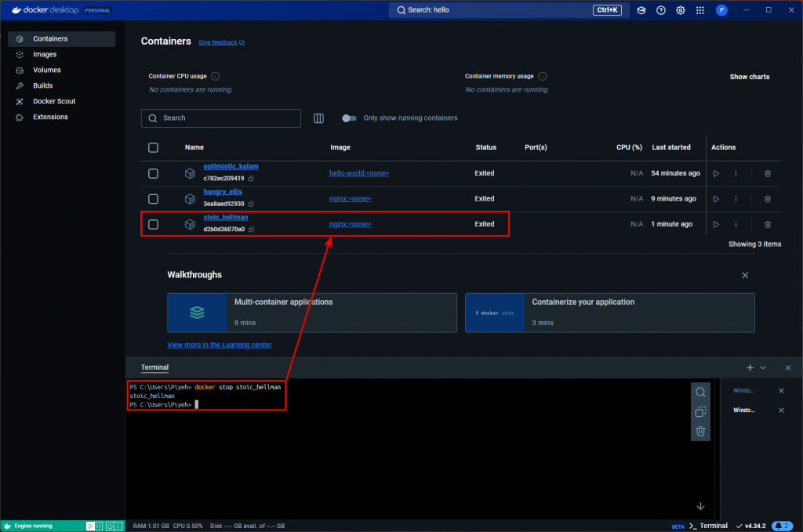Screen dimensions: 803x532
Task: Open the optimistic_kalam container link
Action: coord(231,166)
